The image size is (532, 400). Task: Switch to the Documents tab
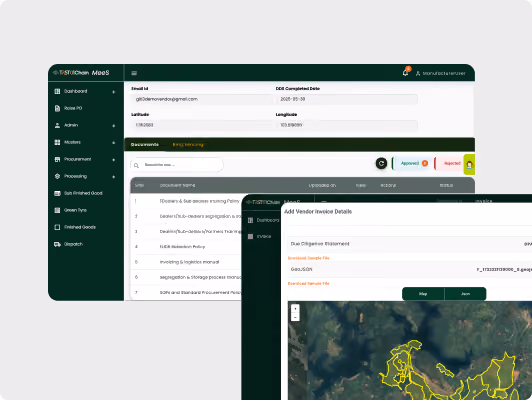(x=145, y=145)
